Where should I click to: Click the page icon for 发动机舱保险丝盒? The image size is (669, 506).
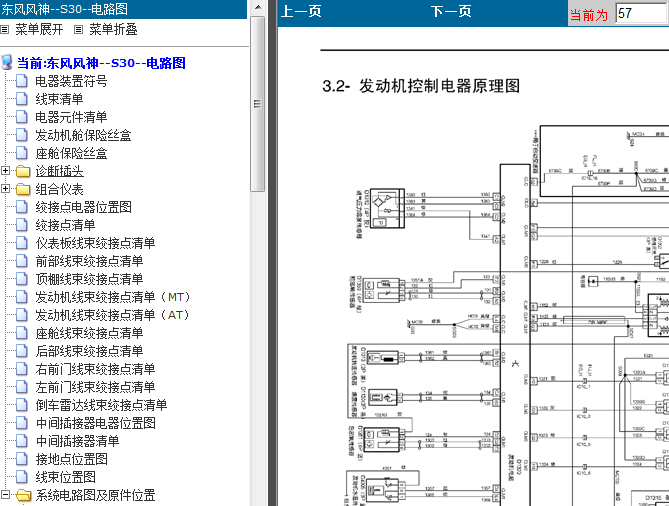[x=22, y=135]
